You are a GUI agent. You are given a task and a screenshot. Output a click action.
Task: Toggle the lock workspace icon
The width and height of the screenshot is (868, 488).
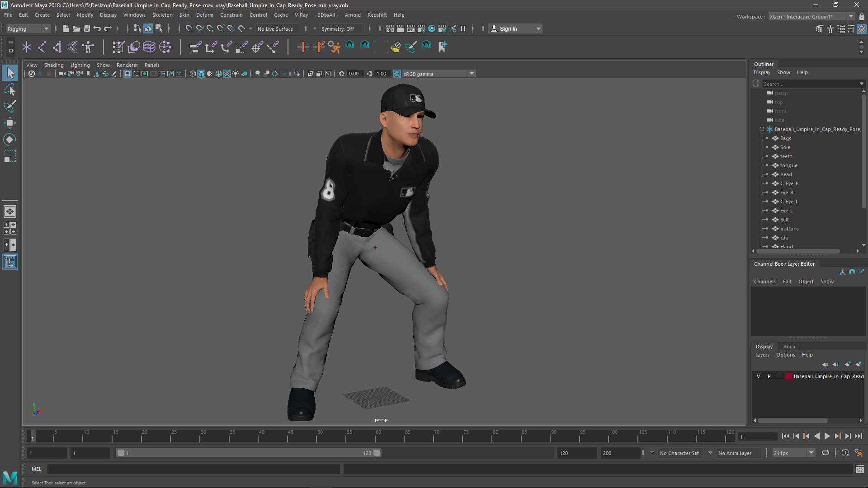click(x=862, y=17)
